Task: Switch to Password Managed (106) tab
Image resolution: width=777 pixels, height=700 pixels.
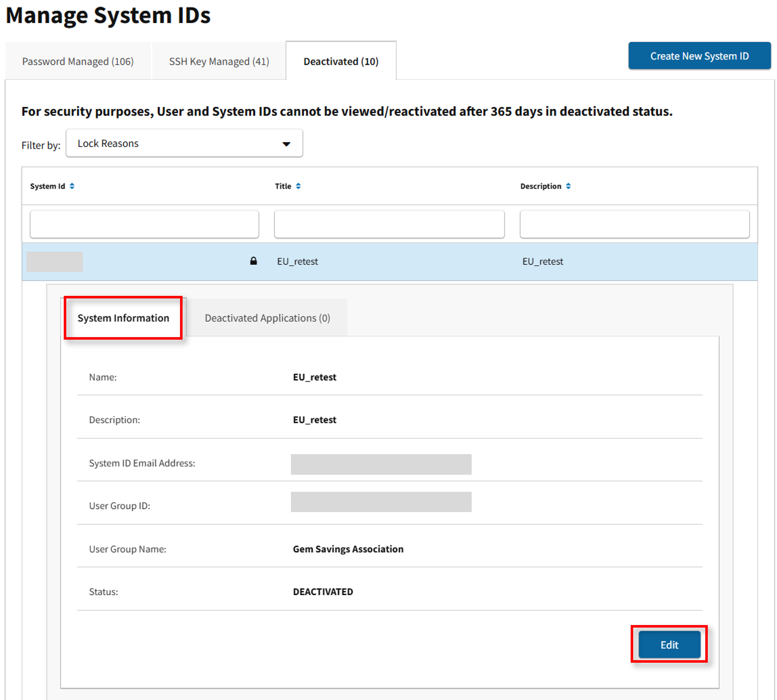Action: tap(78, 62)
